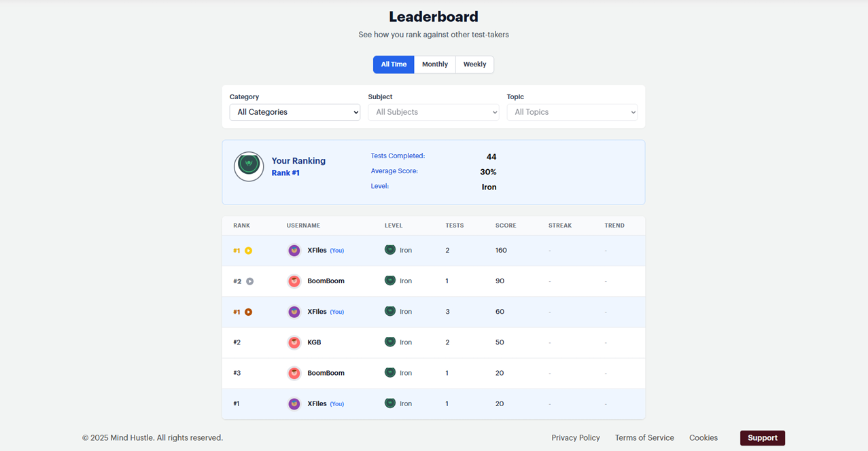Viewport: 868px width, 451px height.
Task: Click Iron level badge in KGB row
Action: (x=390, y=342)
